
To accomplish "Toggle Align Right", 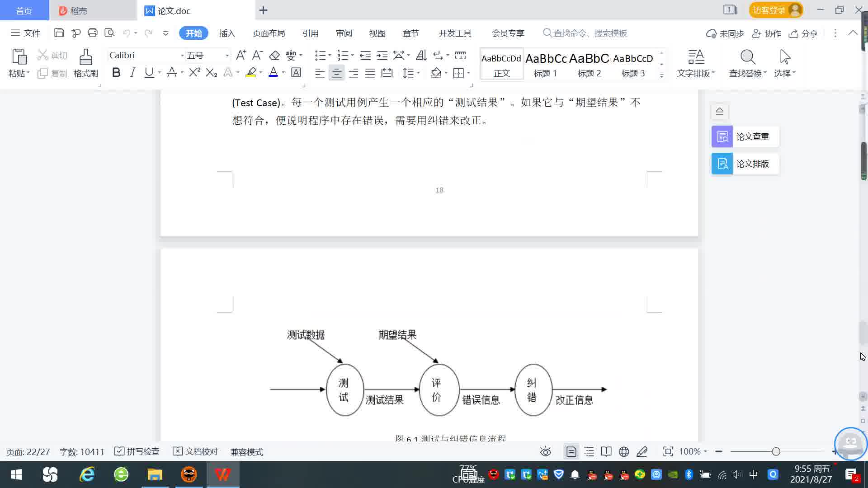I will click(x=354, y=73).
